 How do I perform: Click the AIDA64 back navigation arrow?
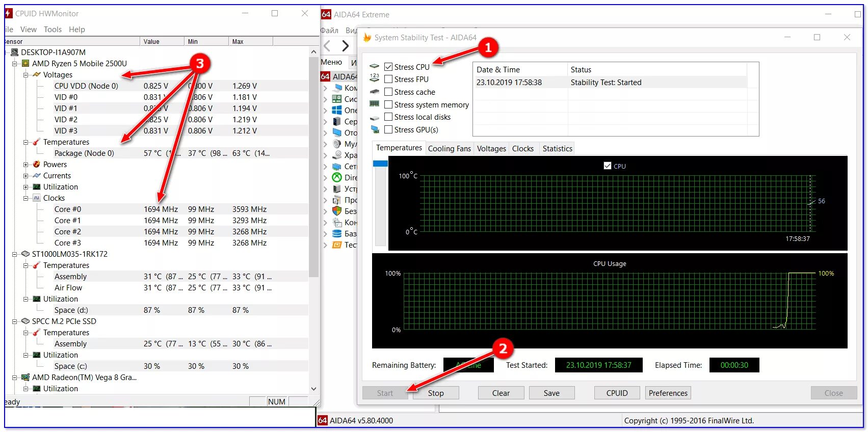(327, 46)
